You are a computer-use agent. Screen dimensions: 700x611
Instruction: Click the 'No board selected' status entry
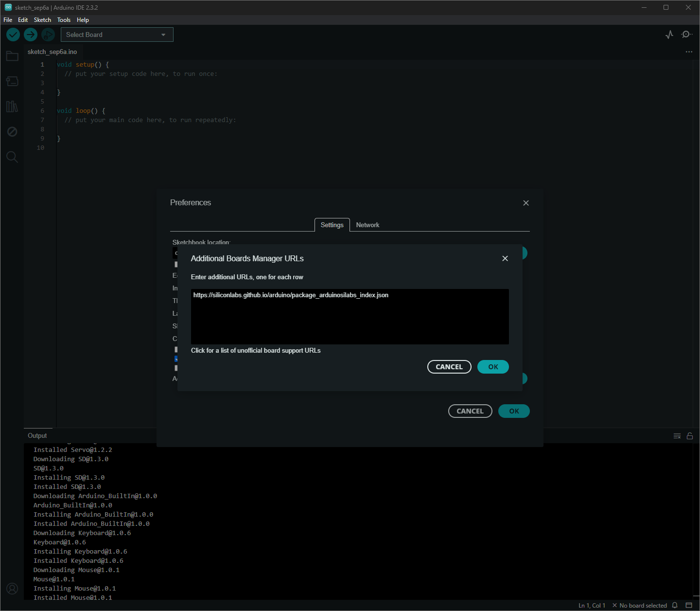coord(640,605)
